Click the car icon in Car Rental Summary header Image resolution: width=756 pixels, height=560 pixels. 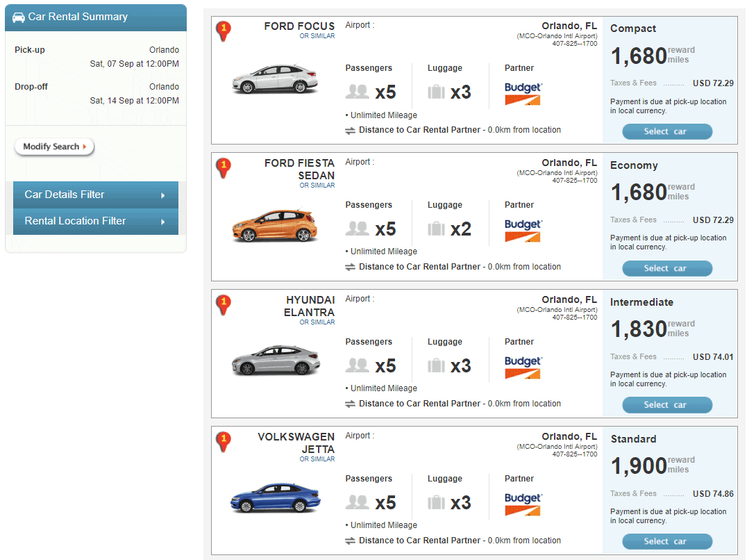point(19,17)
